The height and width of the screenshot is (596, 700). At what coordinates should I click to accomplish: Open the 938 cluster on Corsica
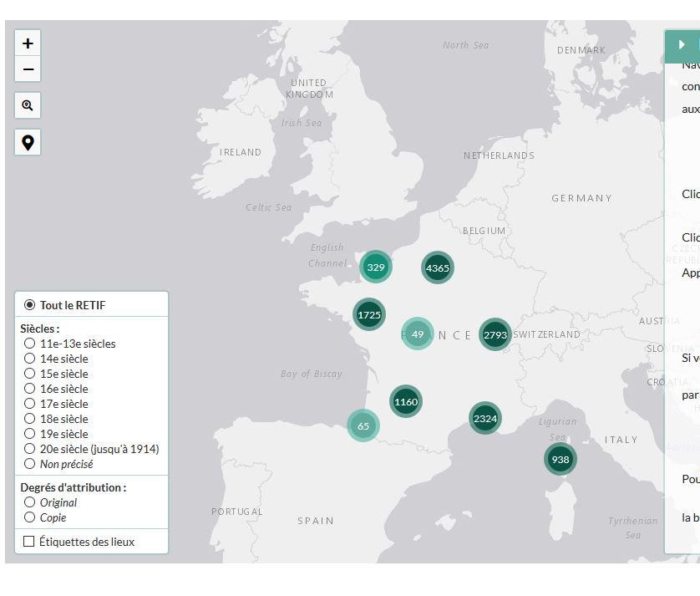click(561, 459)
